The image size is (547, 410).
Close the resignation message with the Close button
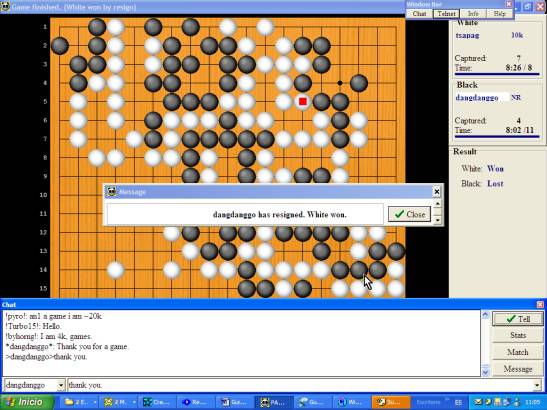[409, 214]
